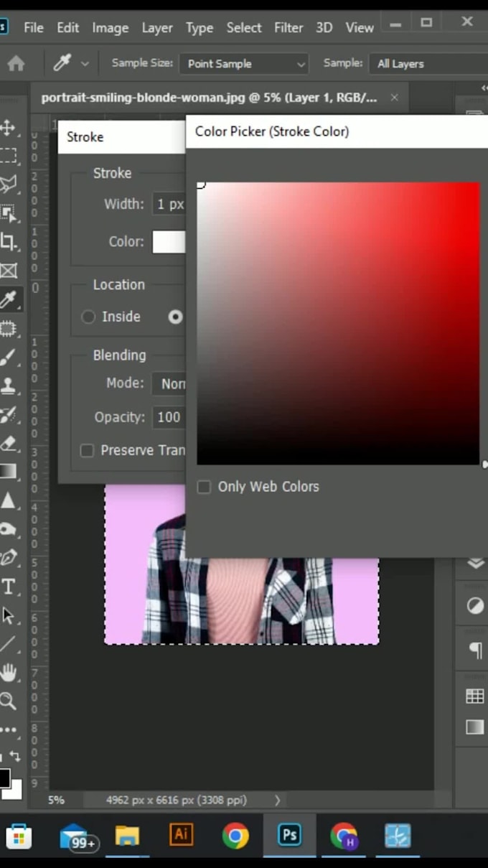Select the Hand tool

coord(8,673)
